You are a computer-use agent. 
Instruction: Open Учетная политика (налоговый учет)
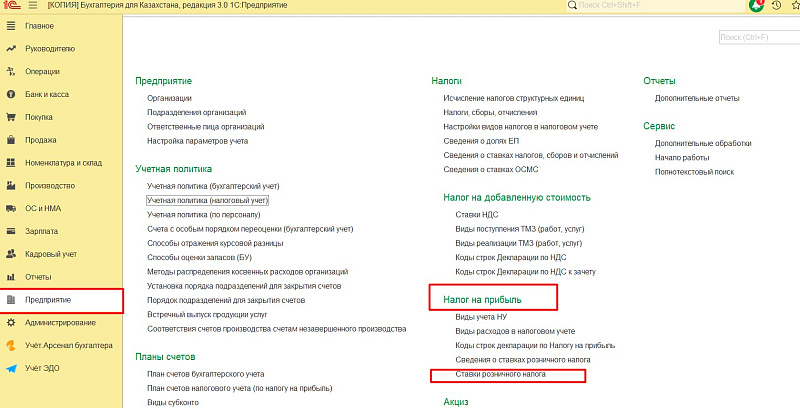click(208, 201)
